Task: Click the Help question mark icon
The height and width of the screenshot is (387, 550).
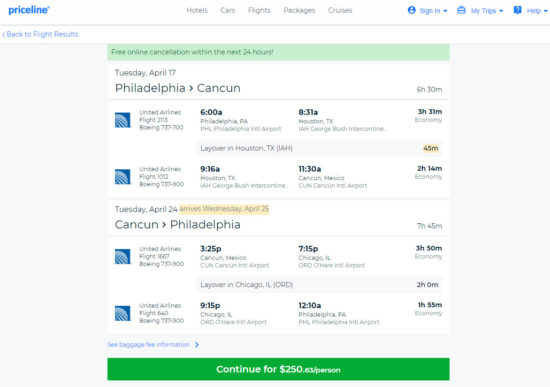Action: tap(517, 10)
